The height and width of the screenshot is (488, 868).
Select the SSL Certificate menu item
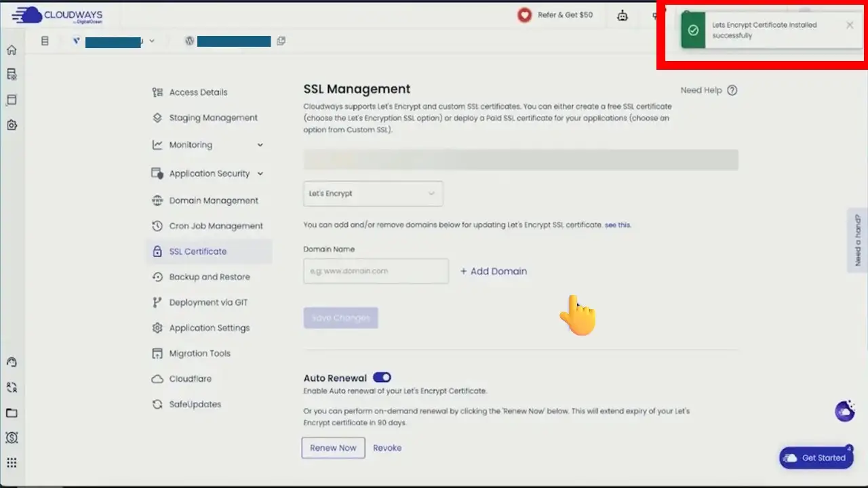tap(209, 251)
